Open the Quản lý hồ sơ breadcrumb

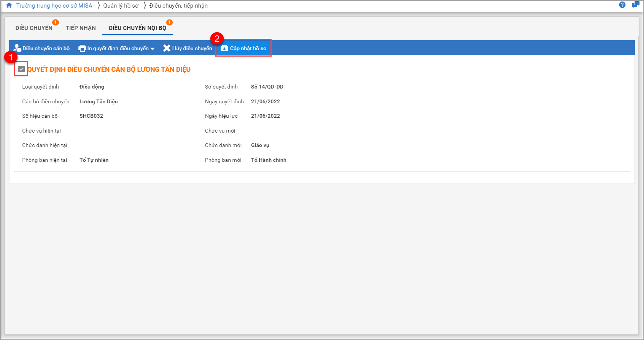[x=121, y=6]
